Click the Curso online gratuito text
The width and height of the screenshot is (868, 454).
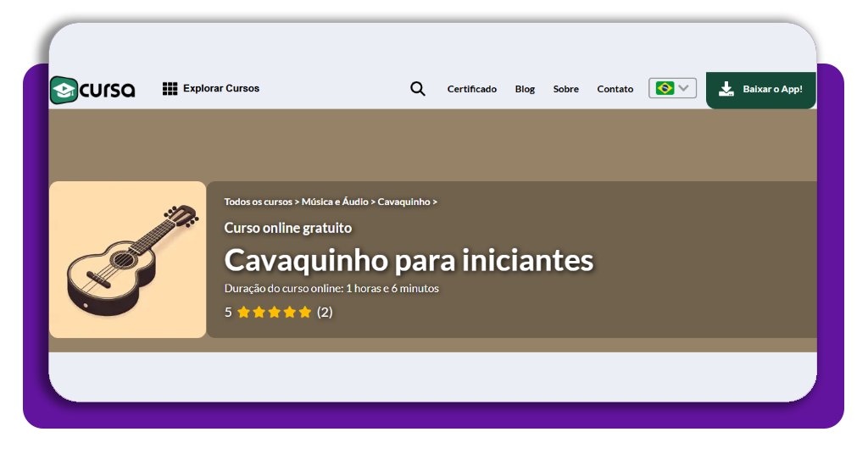point(288,228)
